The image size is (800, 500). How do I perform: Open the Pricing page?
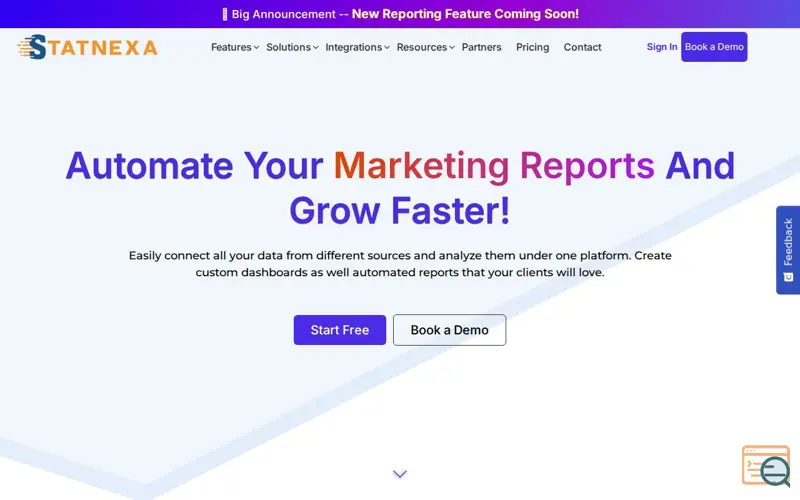[532, 47]
